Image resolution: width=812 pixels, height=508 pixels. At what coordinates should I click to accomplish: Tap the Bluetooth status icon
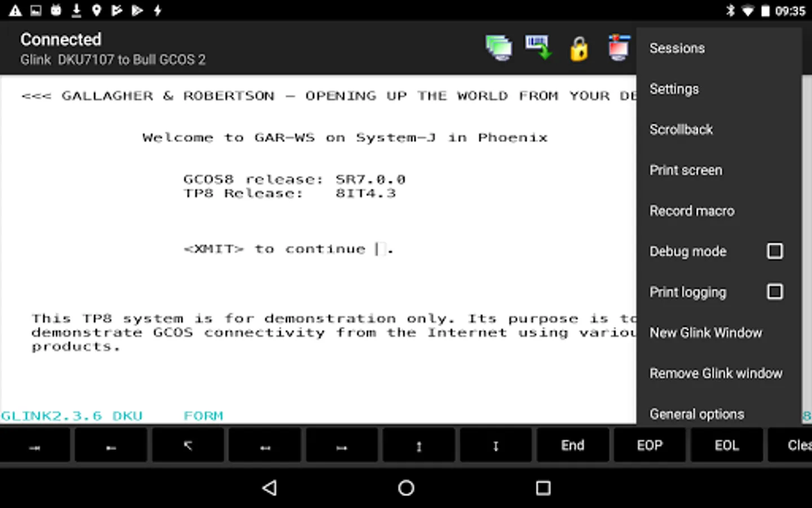731,11
